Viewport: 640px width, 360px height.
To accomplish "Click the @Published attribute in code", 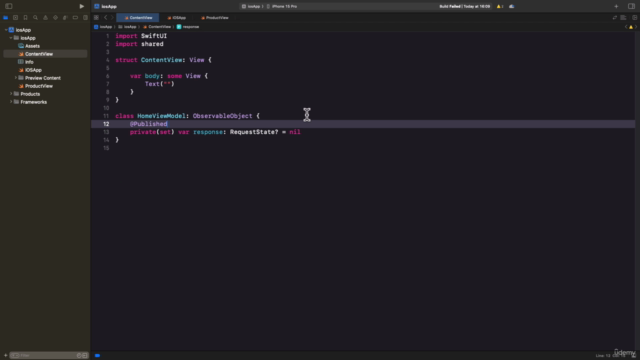I will tap(149, 124).
